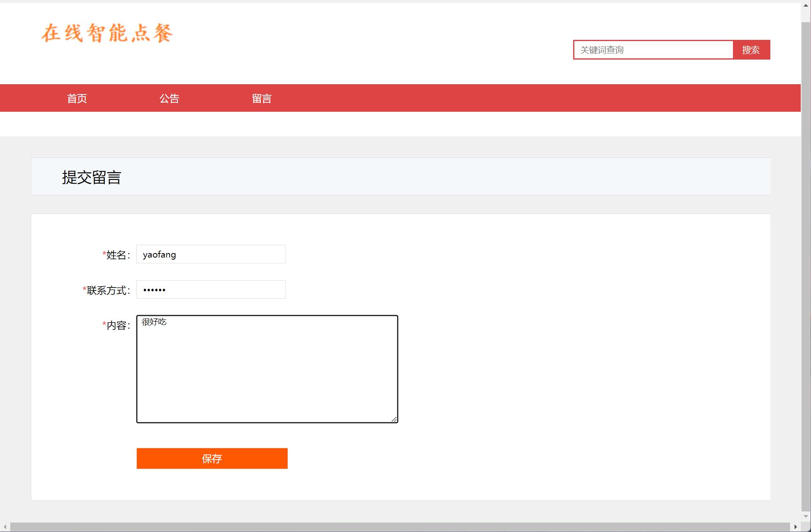Click the vertical scrollbar up arrow

(x=806, y=6)
